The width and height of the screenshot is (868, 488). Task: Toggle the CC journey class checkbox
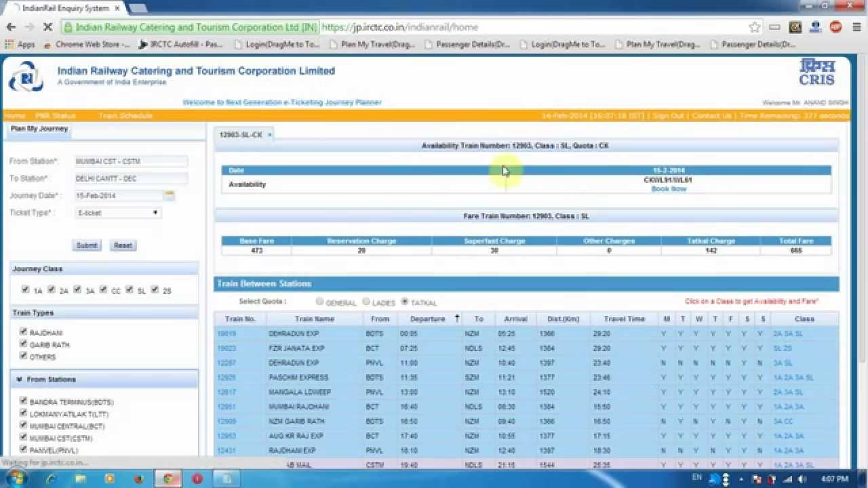point(103,289)
